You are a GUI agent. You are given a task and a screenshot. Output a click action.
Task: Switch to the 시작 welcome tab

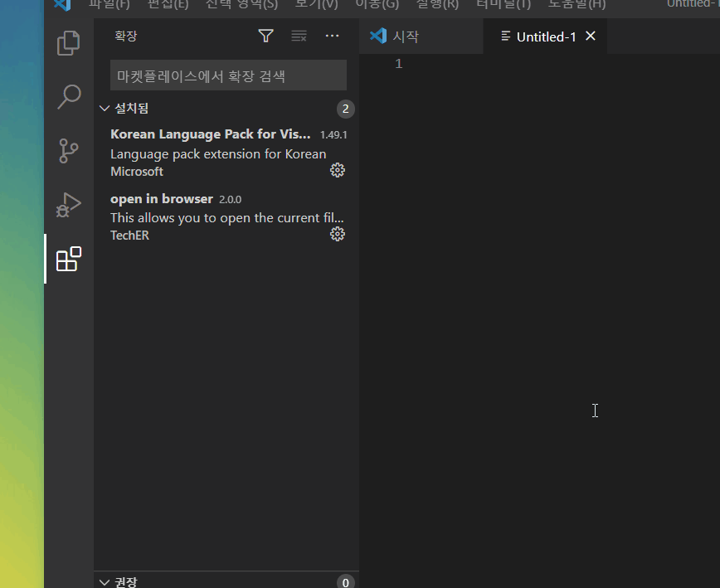(x=421, y=36)
